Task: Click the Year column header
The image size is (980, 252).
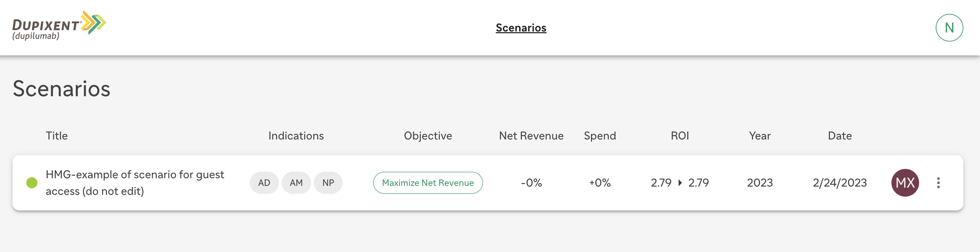Action: [x=760, y=136]
